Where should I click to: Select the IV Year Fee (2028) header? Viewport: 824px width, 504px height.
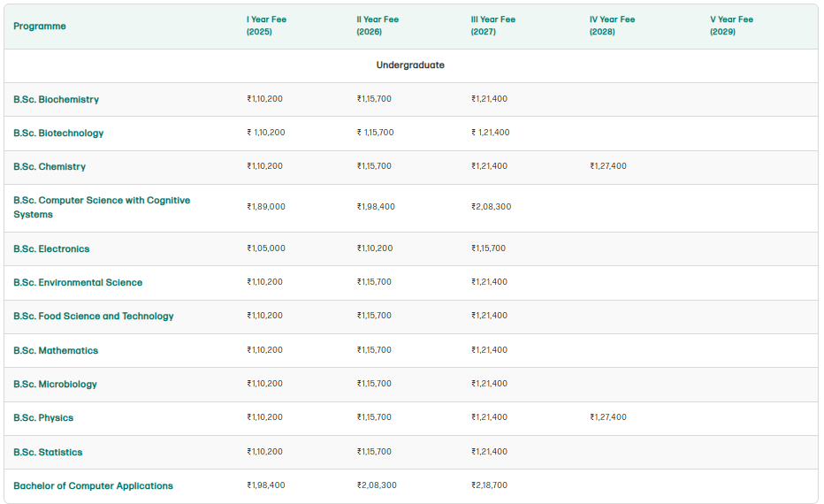612,26
